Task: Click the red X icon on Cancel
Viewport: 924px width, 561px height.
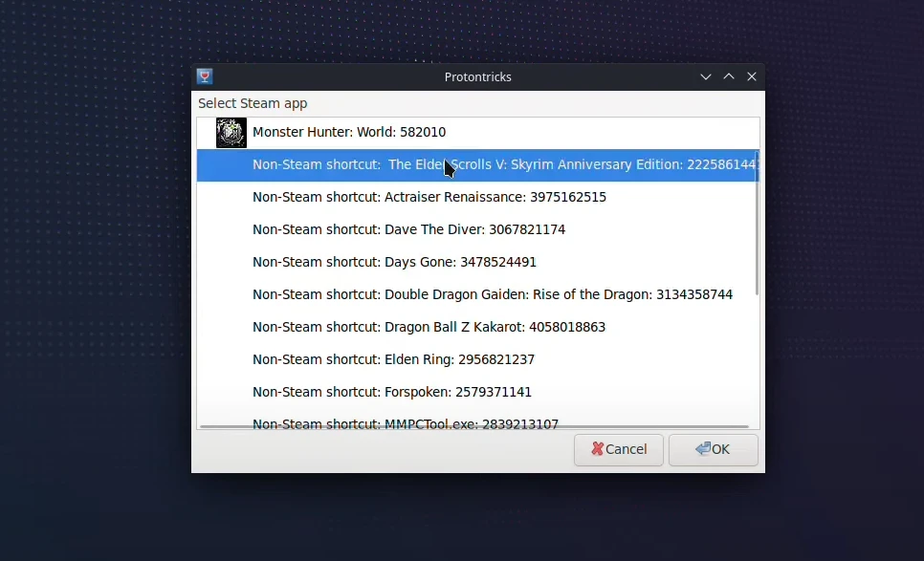Action: click(598, 449)
